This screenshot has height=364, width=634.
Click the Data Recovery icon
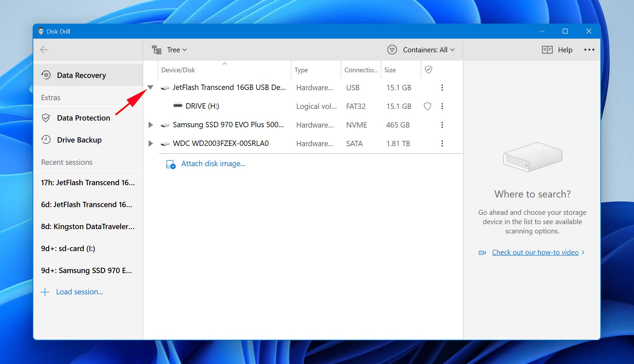[46, 75]
